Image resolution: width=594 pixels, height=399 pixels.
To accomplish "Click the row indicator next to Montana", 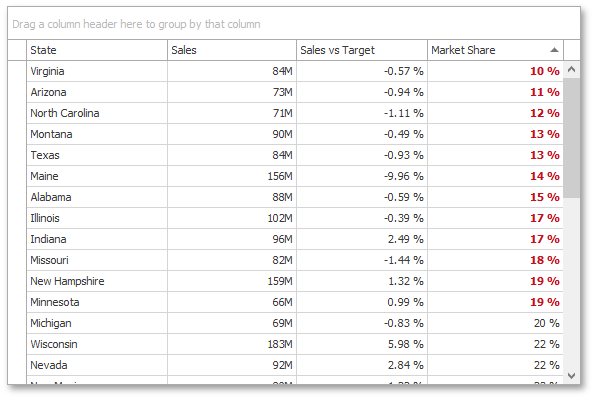I will pos(17,134).
